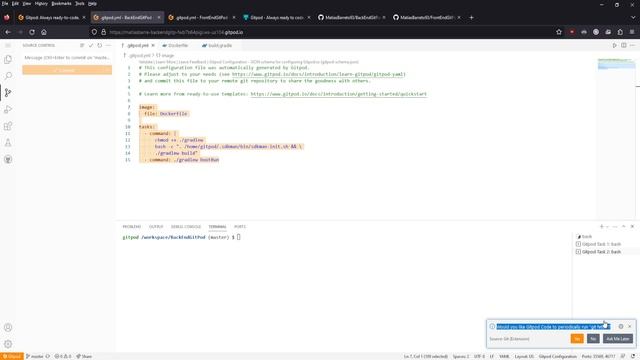Open the Extensions view
Viewport: 640px width, 360px height.
[8, 126]
